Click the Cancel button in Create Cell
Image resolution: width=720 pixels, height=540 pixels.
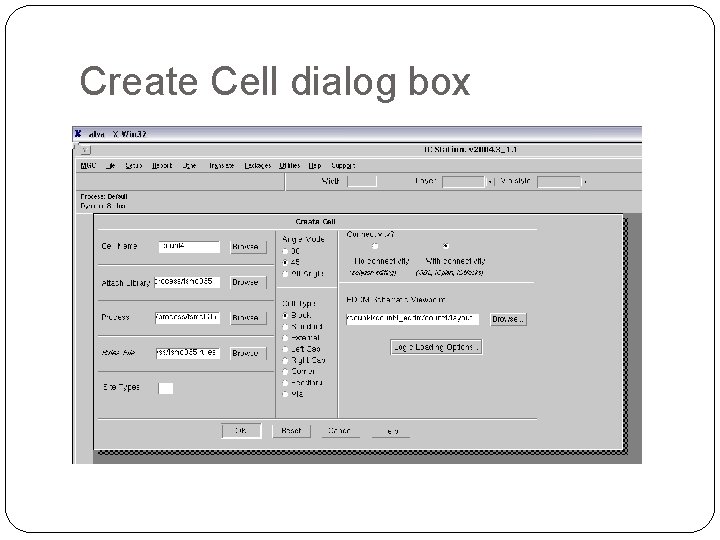pos(340,431)
